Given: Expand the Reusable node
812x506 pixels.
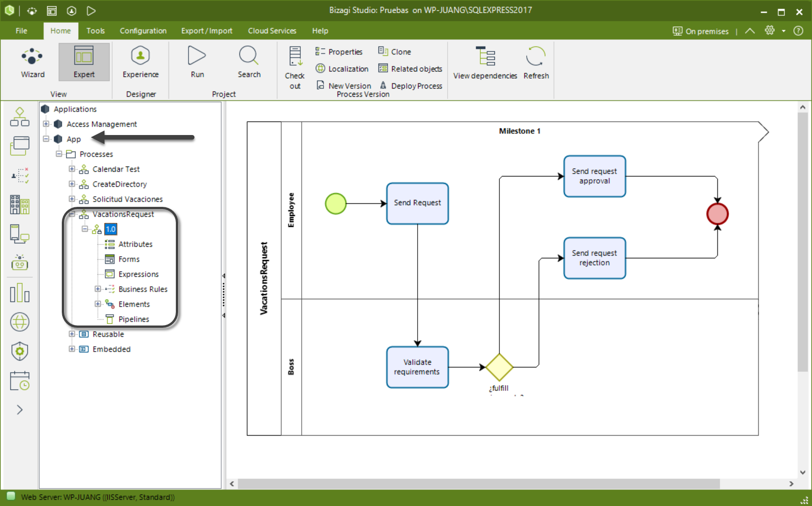Looking at the screenshot, I should [72, 334].
